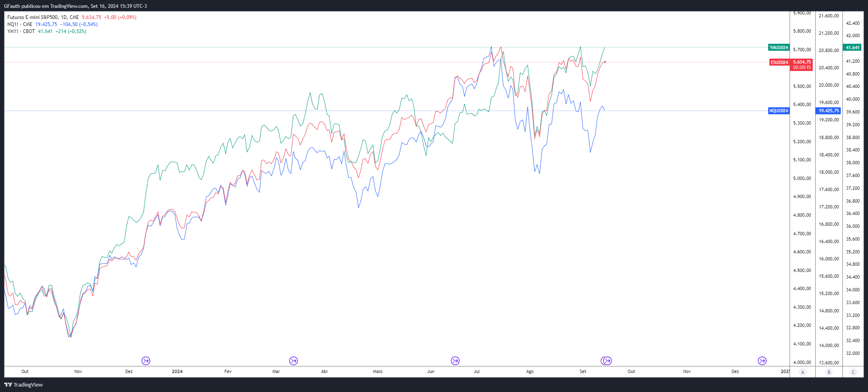Select the price scale B button

pyautogui.click(x=829, y=372)
